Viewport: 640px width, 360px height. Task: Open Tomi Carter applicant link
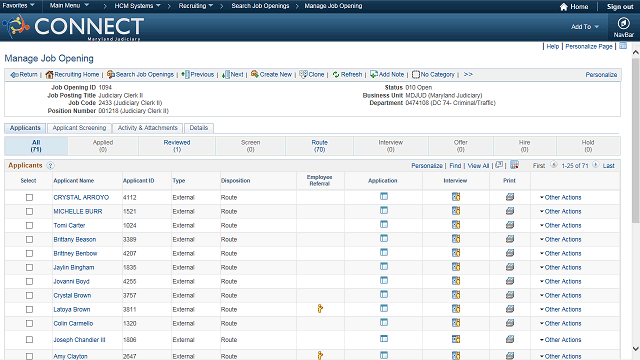click(x=69, y=225)
